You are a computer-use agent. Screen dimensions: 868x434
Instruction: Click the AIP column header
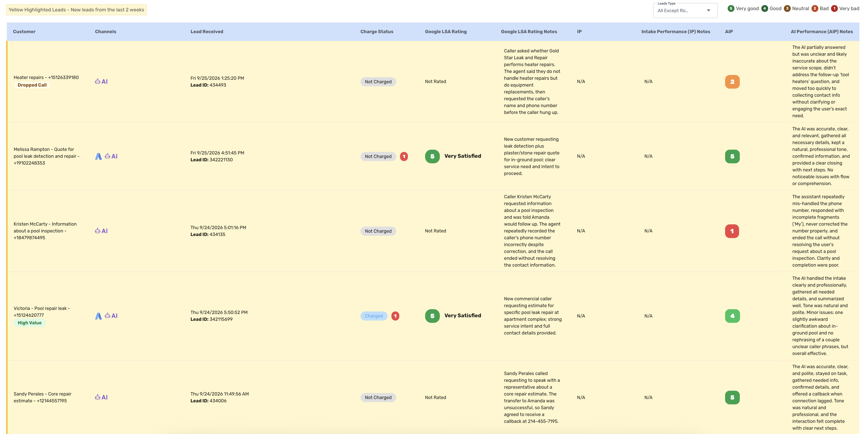(728, 32)
